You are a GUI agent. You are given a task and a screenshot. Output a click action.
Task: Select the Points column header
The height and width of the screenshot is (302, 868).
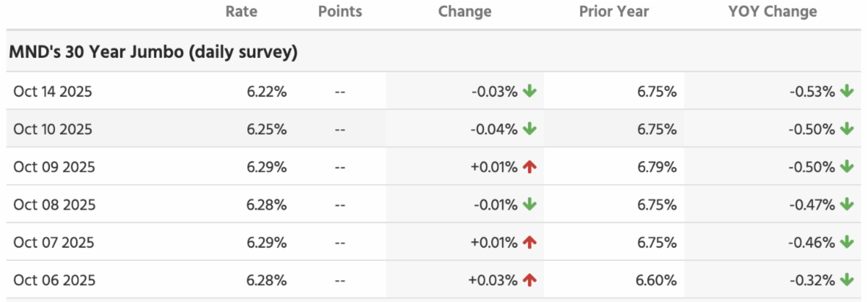[340, 12]
